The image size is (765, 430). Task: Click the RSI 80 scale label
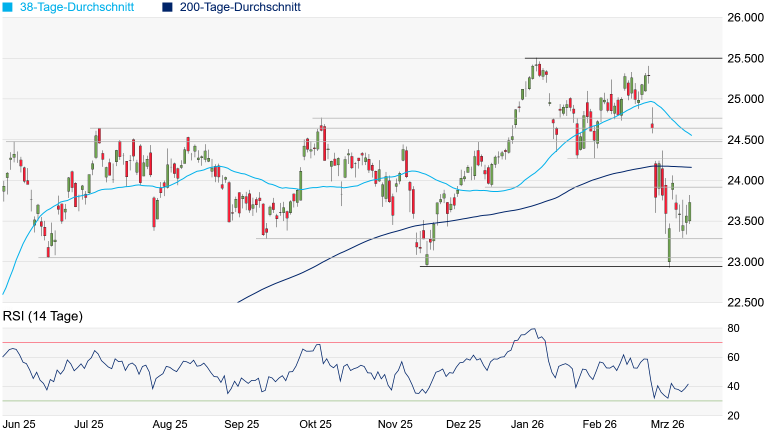pyautogui.click(x=732, y=328)
